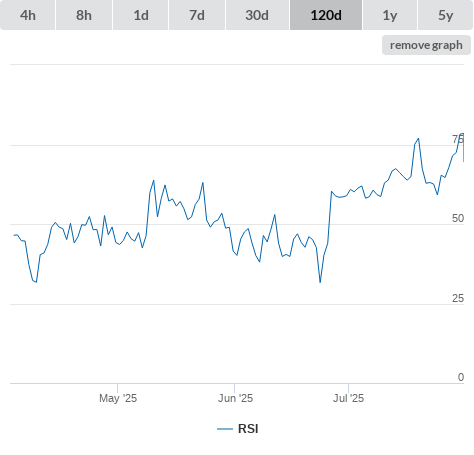Image resolution: width=474 pixels, height=455 pixels.
Task: Click the RSI legend line marker
Action: tap(225, 429)
